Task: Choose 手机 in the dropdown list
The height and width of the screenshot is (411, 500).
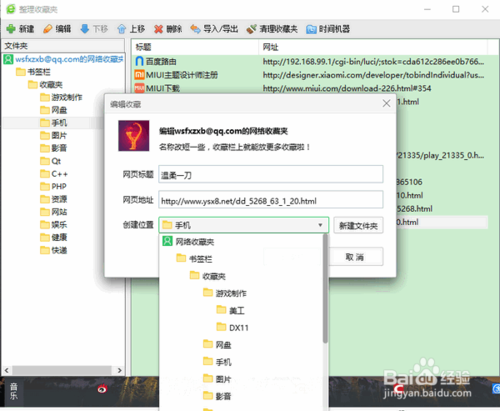Action: pyautogui.click(x=217, y=362)
